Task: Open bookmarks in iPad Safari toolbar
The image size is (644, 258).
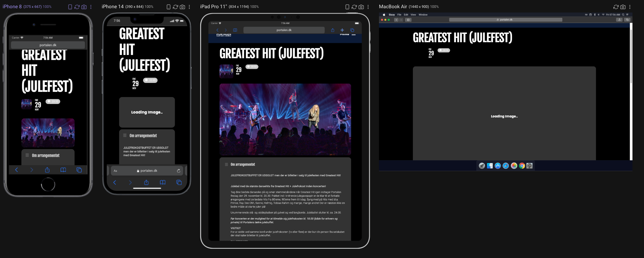Action: tap(235, 30)
